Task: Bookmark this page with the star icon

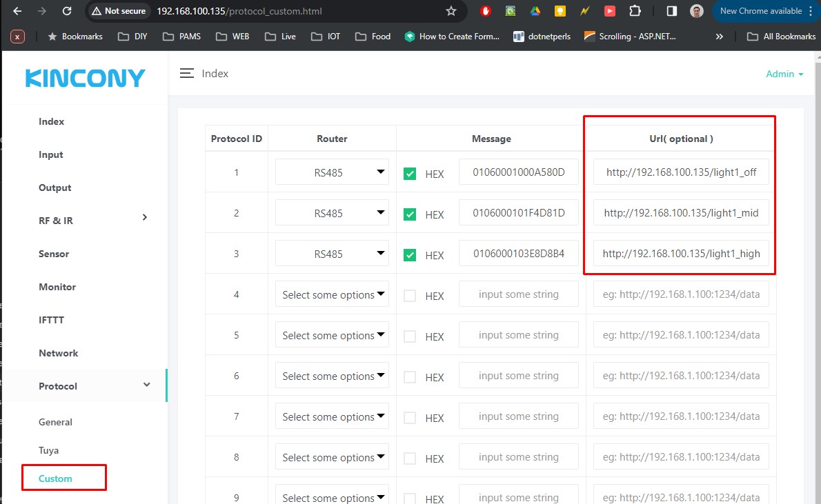Action: [451, 11]
